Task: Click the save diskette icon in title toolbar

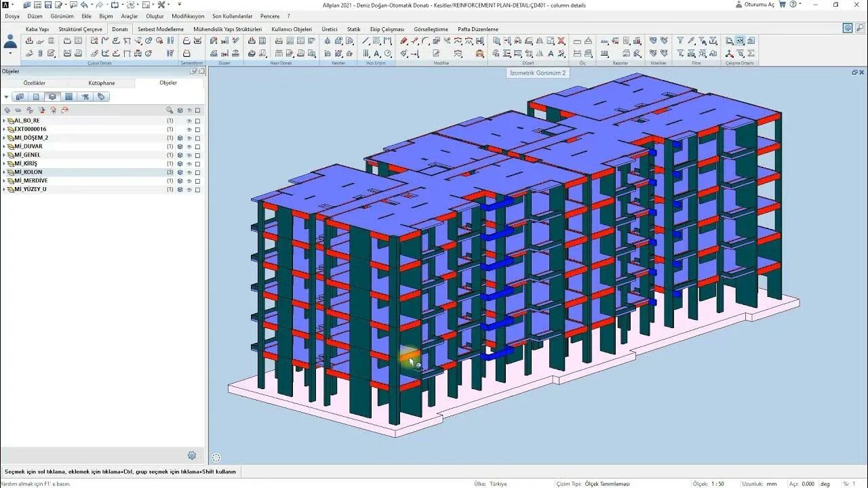Action: point(48,5)
